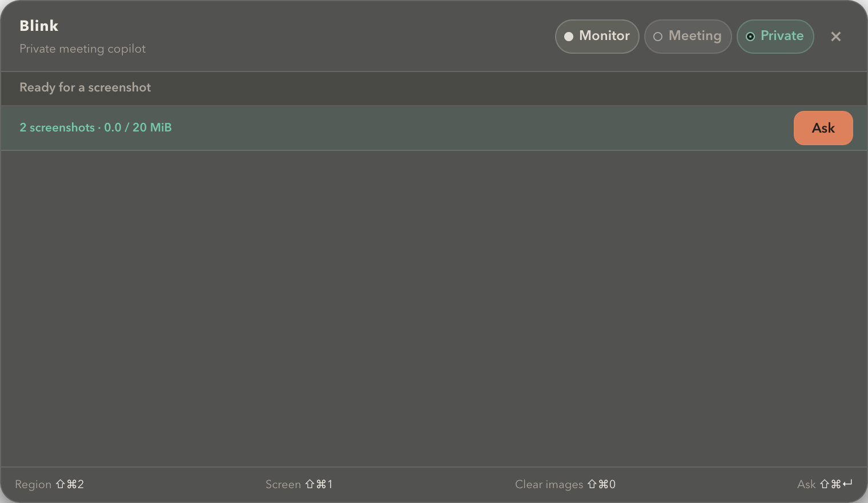
Task: Click the Screen capture shortcut hint
Action: 299,484
